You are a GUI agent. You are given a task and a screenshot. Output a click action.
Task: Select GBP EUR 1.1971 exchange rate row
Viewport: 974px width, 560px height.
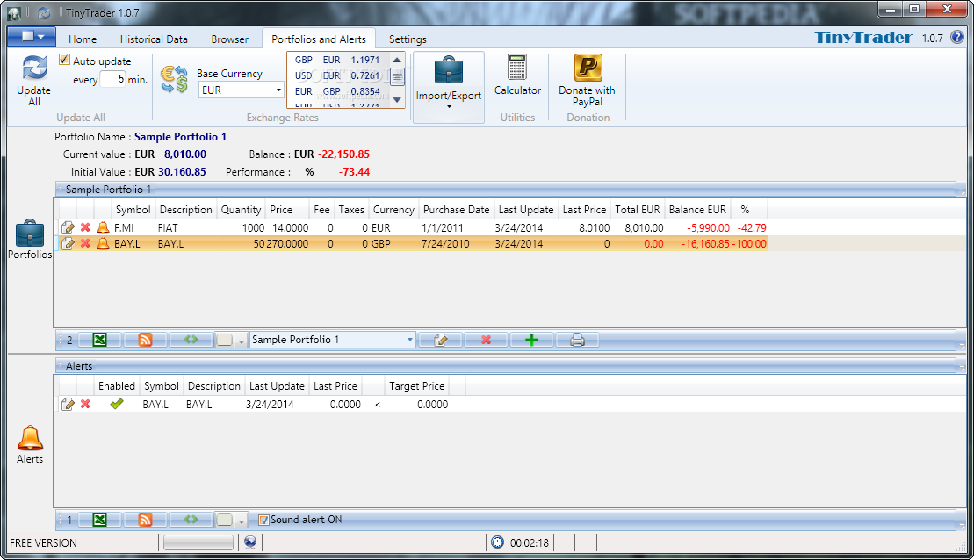337,60
